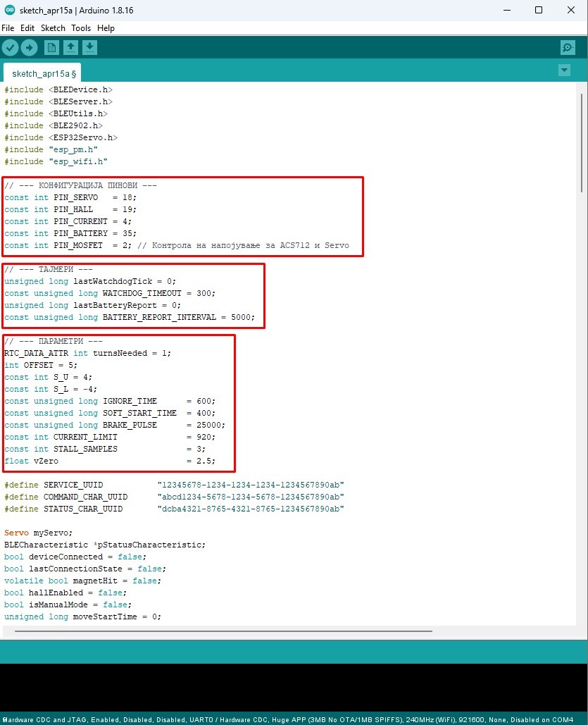The width and height of the screenshot is (588, 725).
Task: Create a new sketch with the document icon
Action: pos(51,47)
